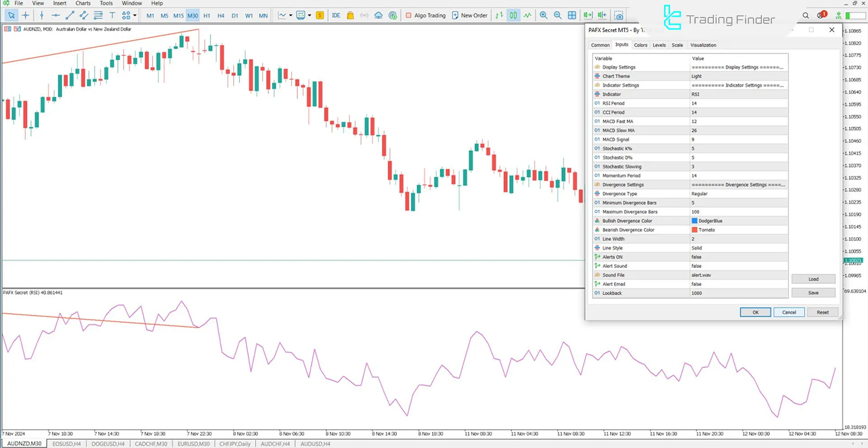Click the New Order button

(x=470, y=15)
